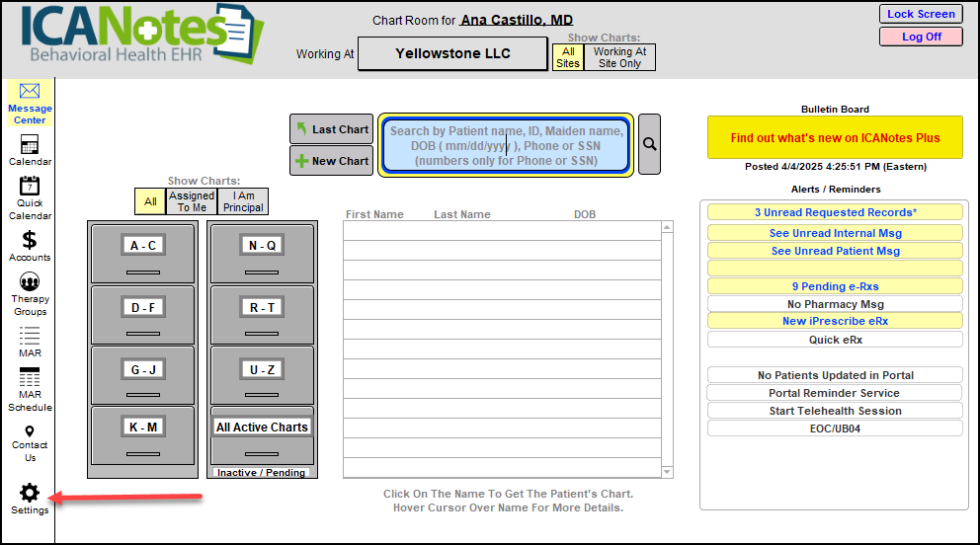Click in the patient search field

tap(506, 144)
